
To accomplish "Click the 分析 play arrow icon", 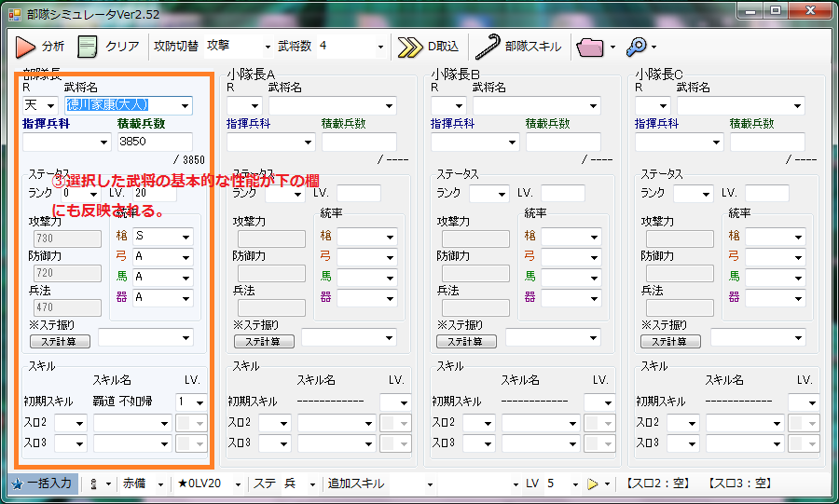I will click(x=24, y=47).
